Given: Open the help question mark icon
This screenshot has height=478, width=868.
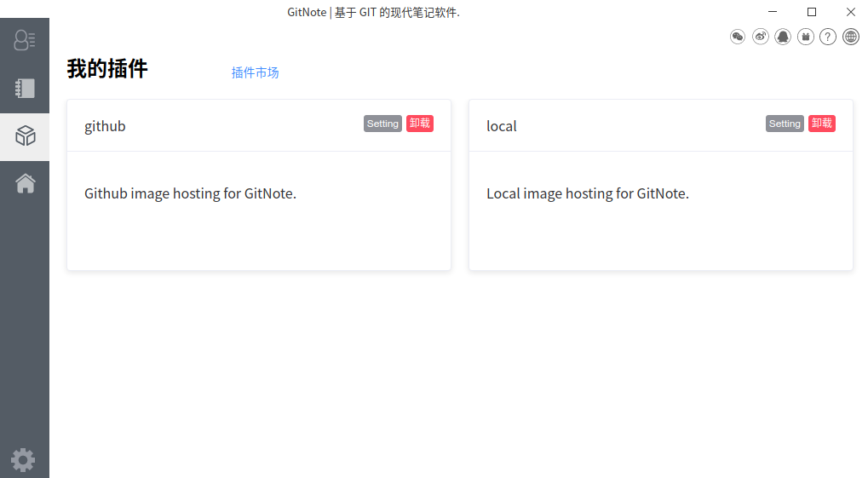Looking at the screenshot, I should 828,37.
